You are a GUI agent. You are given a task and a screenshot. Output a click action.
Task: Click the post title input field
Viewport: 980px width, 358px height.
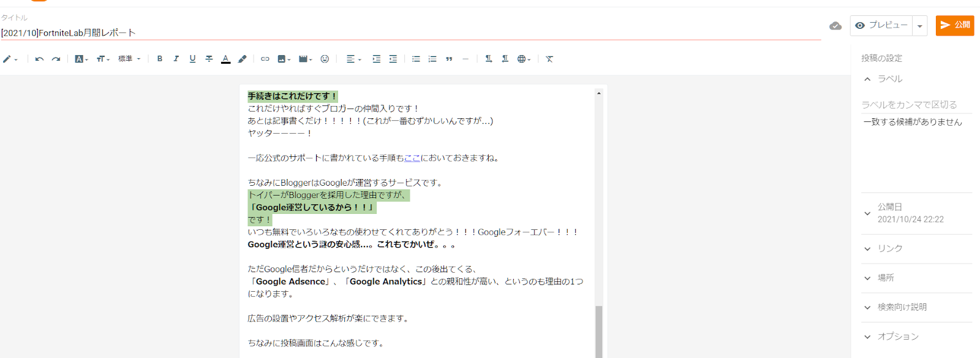coord(410,32)
